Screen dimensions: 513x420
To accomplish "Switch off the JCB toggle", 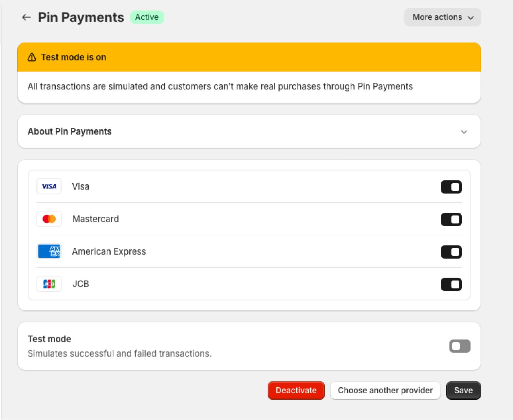I will 451,284.
